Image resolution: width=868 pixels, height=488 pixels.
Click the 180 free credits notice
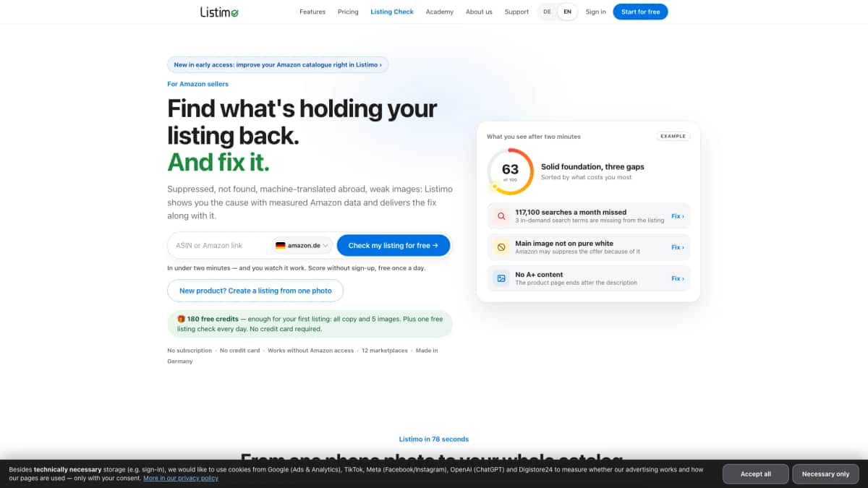pyautogui.click(x=310, y=324)
